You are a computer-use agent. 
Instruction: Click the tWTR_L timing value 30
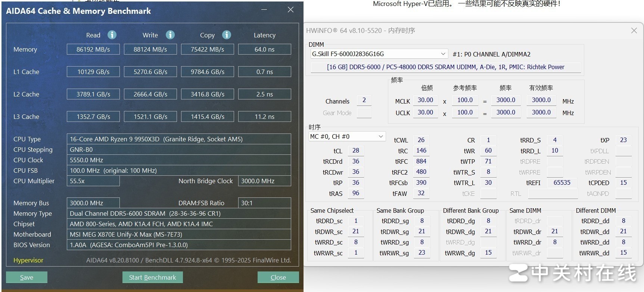(x=488, y=183)
